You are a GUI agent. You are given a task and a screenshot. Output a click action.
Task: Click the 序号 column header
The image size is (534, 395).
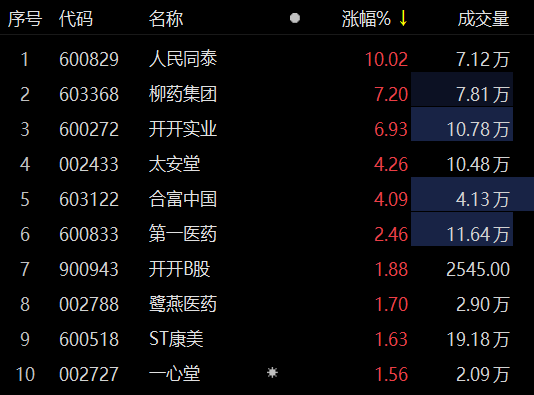tap(25, 19)
